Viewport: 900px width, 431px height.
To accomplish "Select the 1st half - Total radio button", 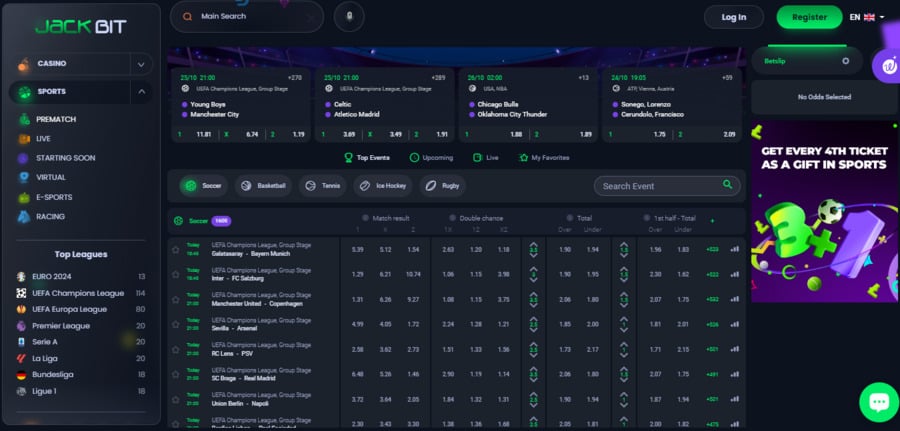I will tap(647, 218).
